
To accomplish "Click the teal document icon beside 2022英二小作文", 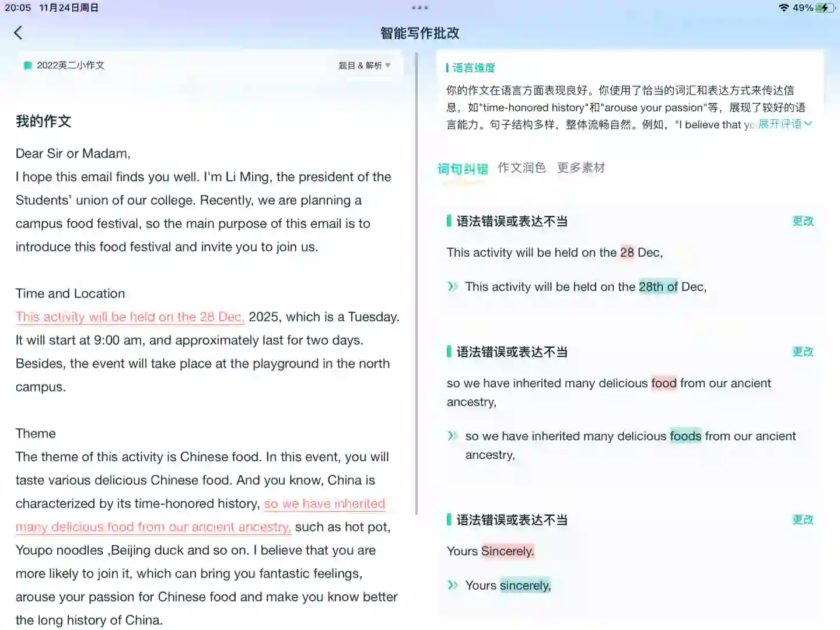I will (x=27, y=65).
